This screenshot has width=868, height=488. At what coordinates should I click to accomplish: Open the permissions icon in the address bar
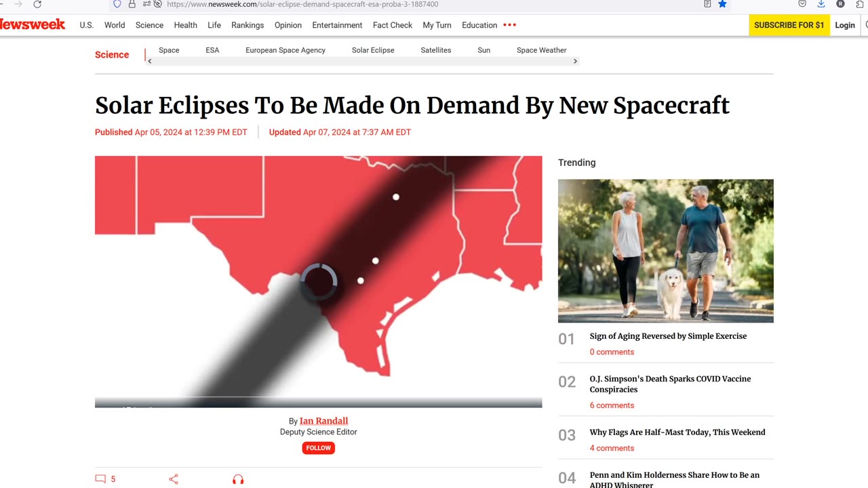[x=147, y=4]
